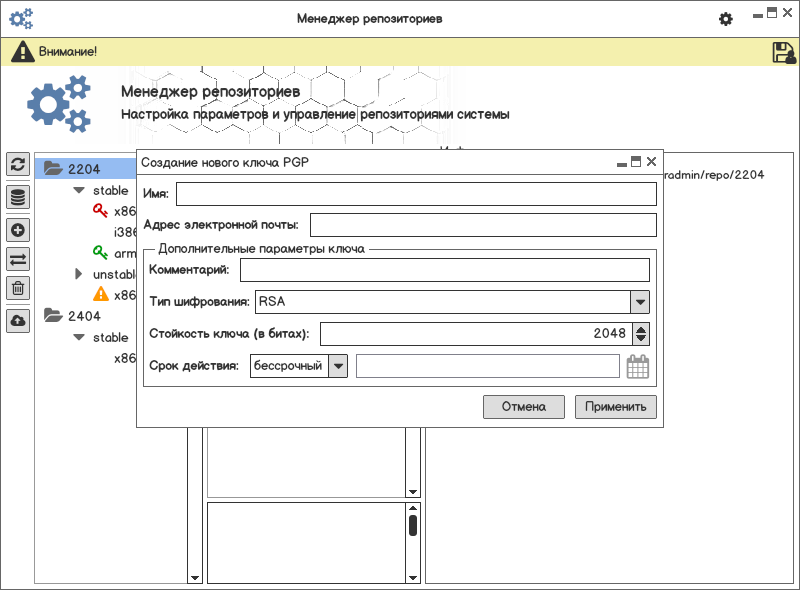The image size is (800, 590).
Task: Click the Внимание! warning text
Action: click(x=67, y=52)
